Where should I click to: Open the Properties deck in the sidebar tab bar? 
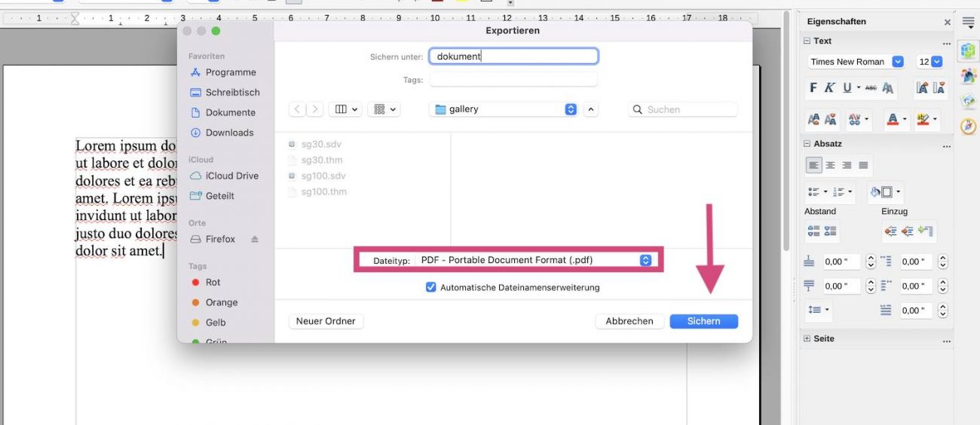pyautogui.click(x=969, y=51)
